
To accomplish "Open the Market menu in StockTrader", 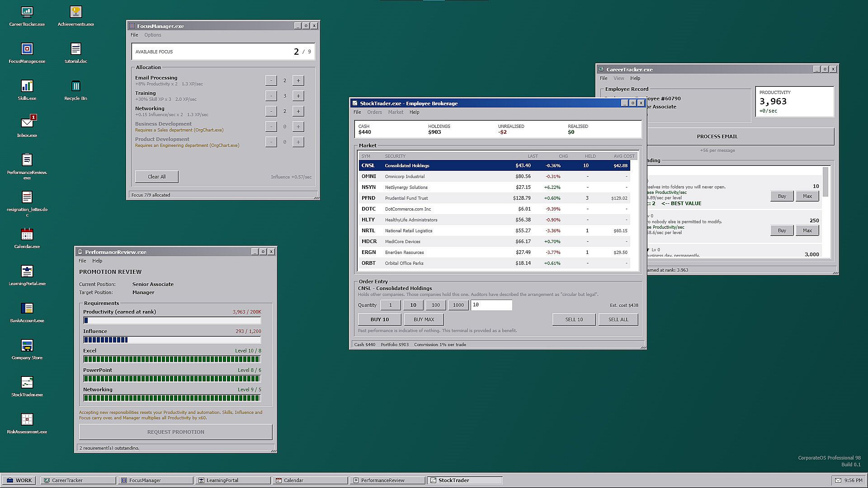I will coord(396,112).
